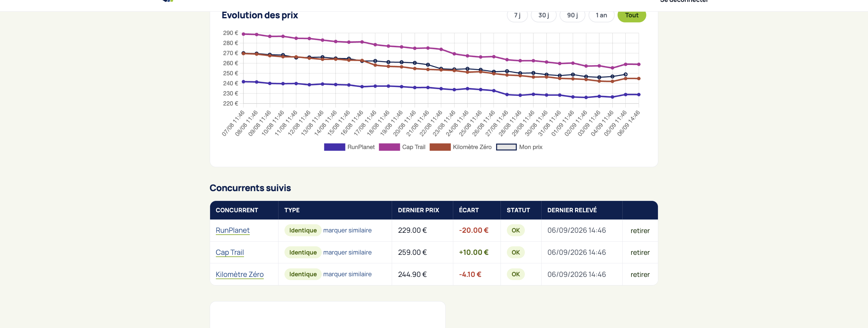Toggle Mon prix legend swatch
The height and width of the screenshot is (328, 868).
point(506,147)
